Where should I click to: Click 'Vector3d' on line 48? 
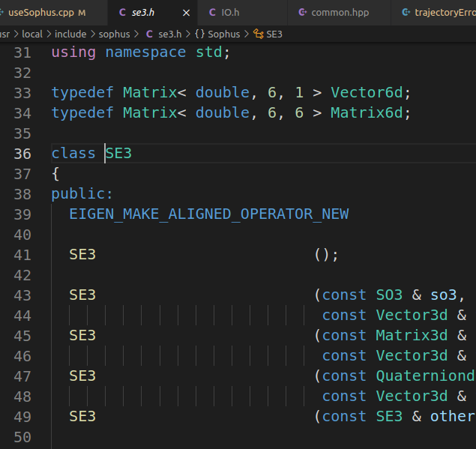(x=412, y=397)
